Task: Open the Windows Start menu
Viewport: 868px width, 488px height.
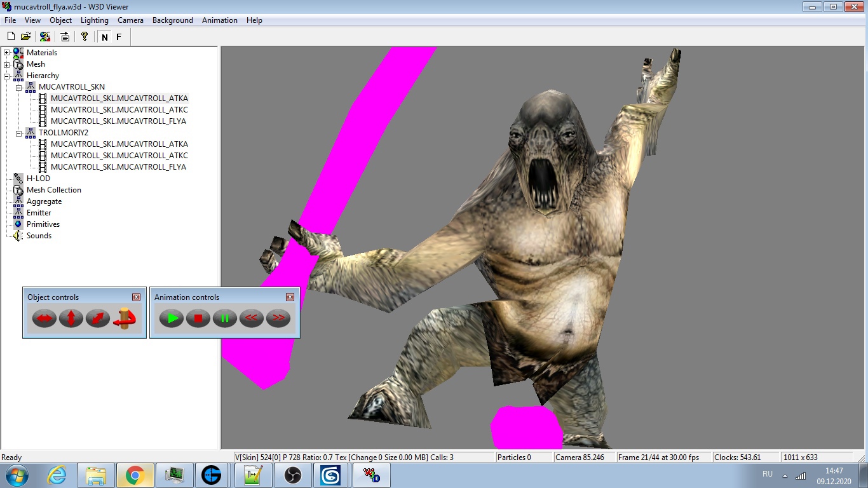Action: click(x=17, y=475)
